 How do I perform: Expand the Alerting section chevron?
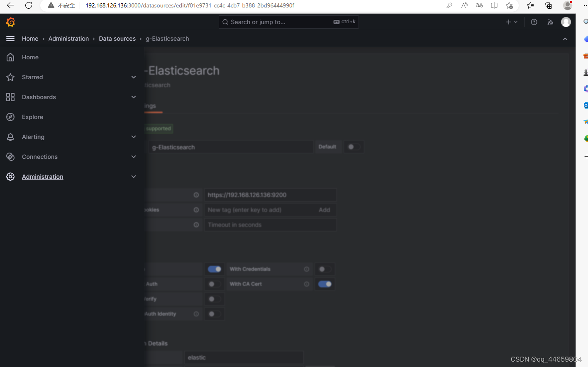pyautogui.click(x=134, y=137)
